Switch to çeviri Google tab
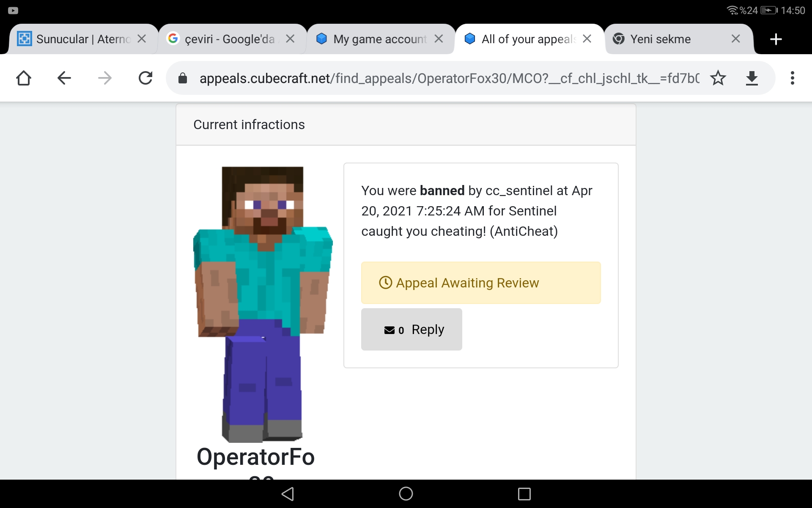 222,39
